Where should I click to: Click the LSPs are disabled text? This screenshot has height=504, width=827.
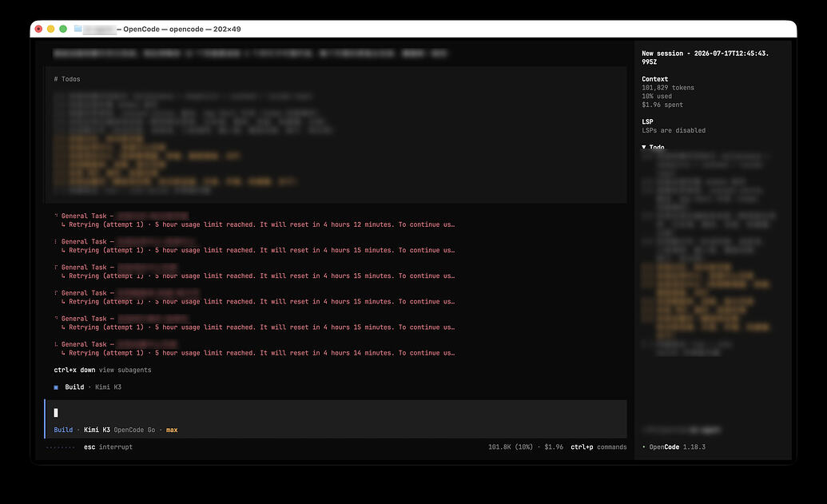click(674, 130)
